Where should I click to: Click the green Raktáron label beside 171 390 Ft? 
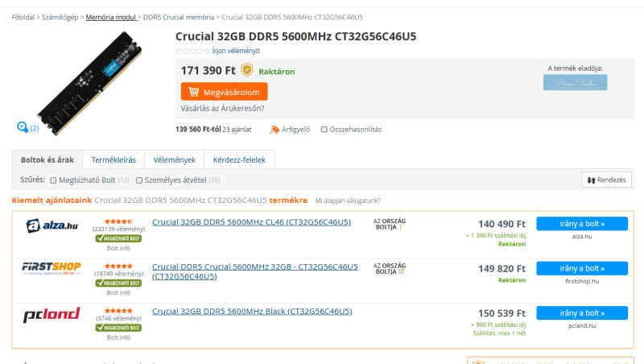pyautogui.click(x=276, y=72)
